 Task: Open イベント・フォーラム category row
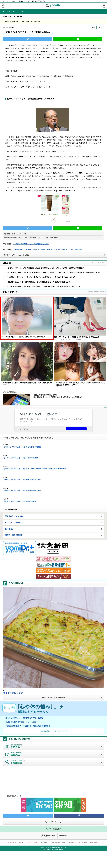click(x=54, y=523)
